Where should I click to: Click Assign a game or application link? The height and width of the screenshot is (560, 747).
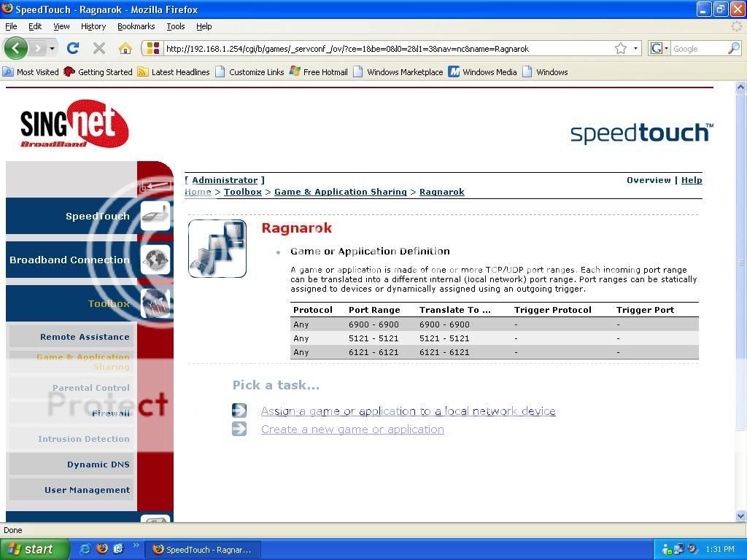click(408, 411)
